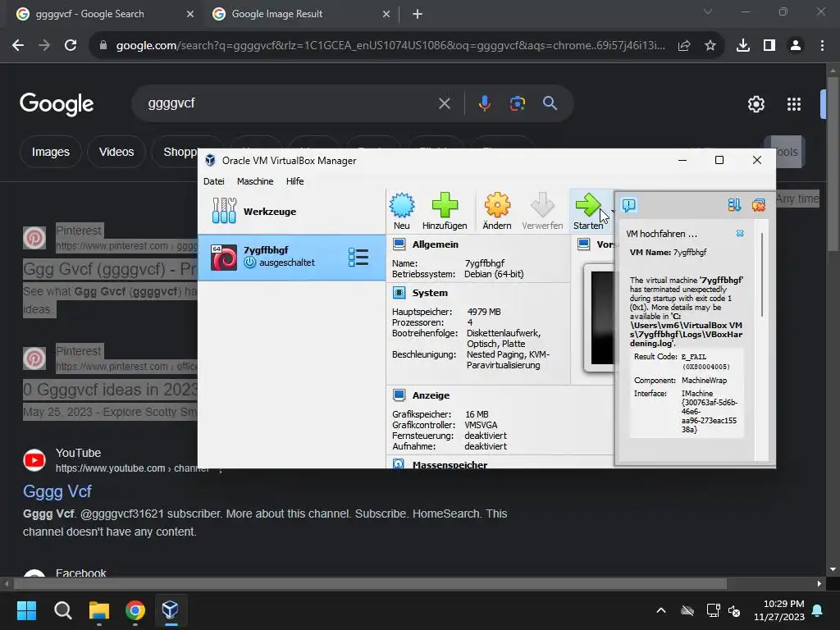
Task: Open the Anzeige section header
Action: [431, 395]
